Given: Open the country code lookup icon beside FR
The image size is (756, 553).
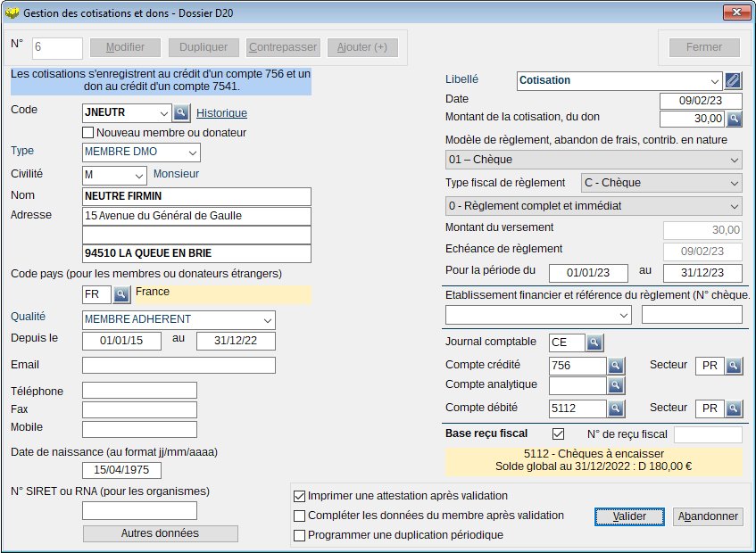Looking at the screenshot, I should 121,293.
